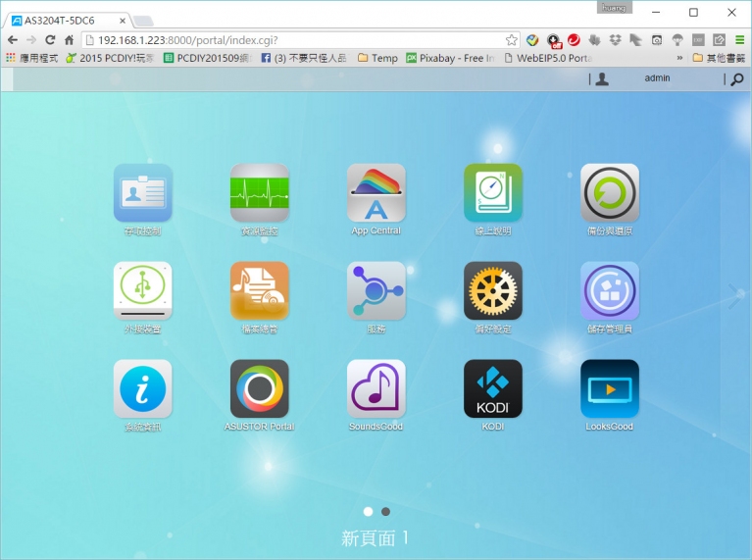
Task: Open the Pixabay bookmark
Action: tap(450, 58)
